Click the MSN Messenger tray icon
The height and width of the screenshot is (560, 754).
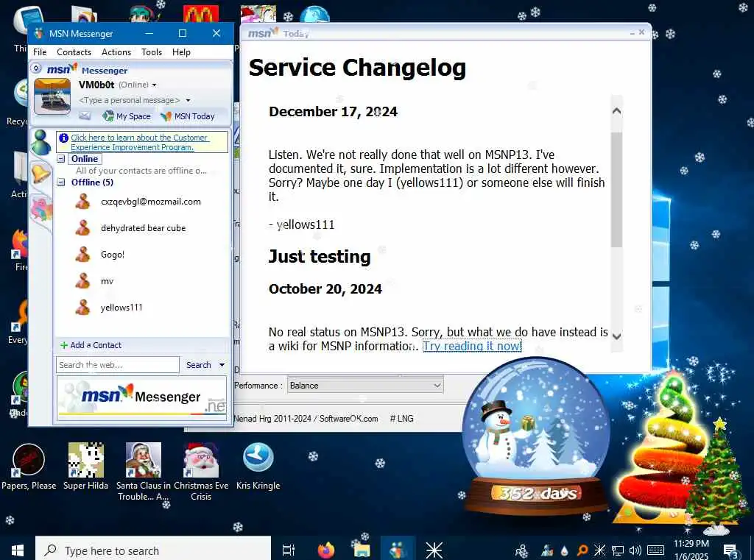(547, 550)
